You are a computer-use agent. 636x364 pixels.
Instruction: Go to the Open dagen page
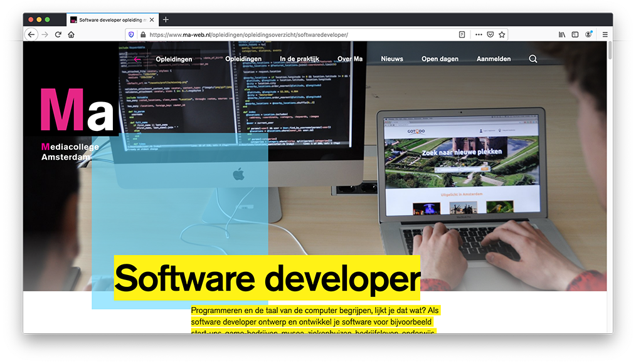click(x=440, y=59)
